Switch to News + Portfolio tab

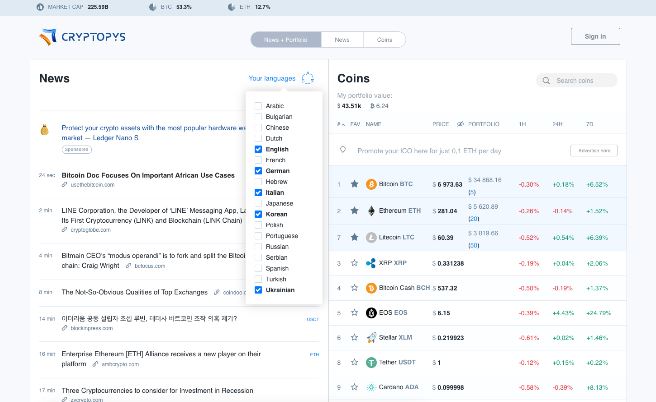[x=286, y=40]
